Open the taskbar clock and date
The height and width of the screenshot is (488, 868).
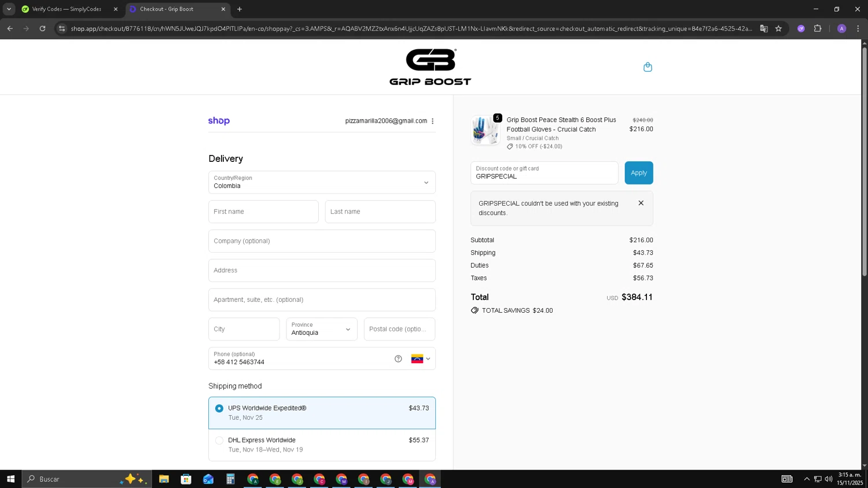[x=849, y=479]
